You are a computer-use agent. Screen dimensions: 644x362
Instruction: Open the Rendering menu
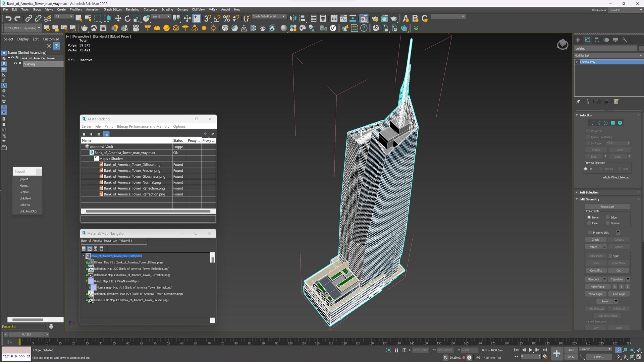click(x=132, y=9)
